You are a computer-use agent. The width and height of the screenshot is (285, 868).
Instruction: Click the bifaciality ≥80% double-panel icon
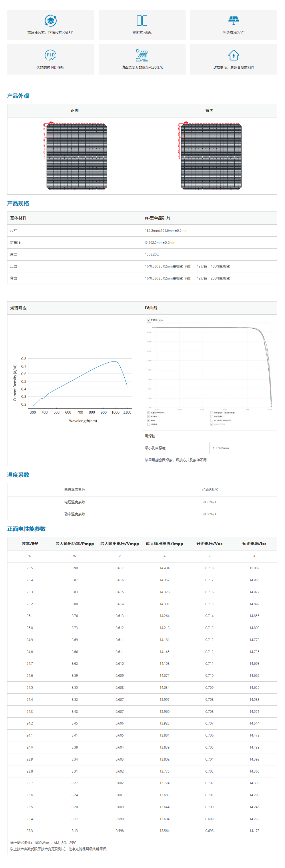pyautogui.click(x=142, y=21)
